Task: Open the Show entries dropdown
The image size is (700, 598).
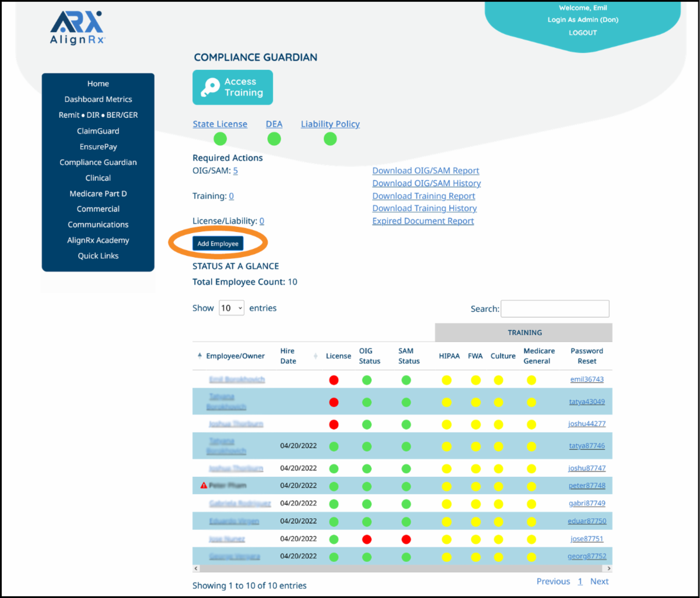Action: click(x=231, y=308)
